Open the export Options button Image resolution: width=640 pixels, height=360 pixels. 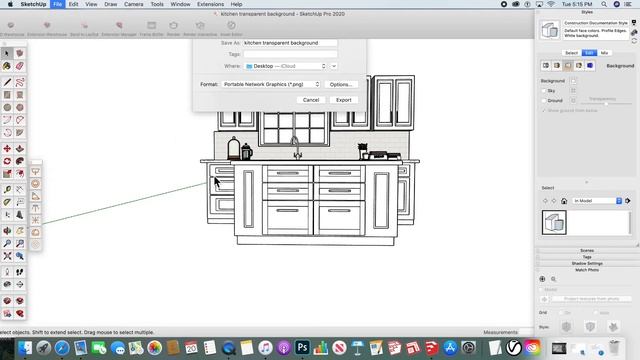coord(341,84)
